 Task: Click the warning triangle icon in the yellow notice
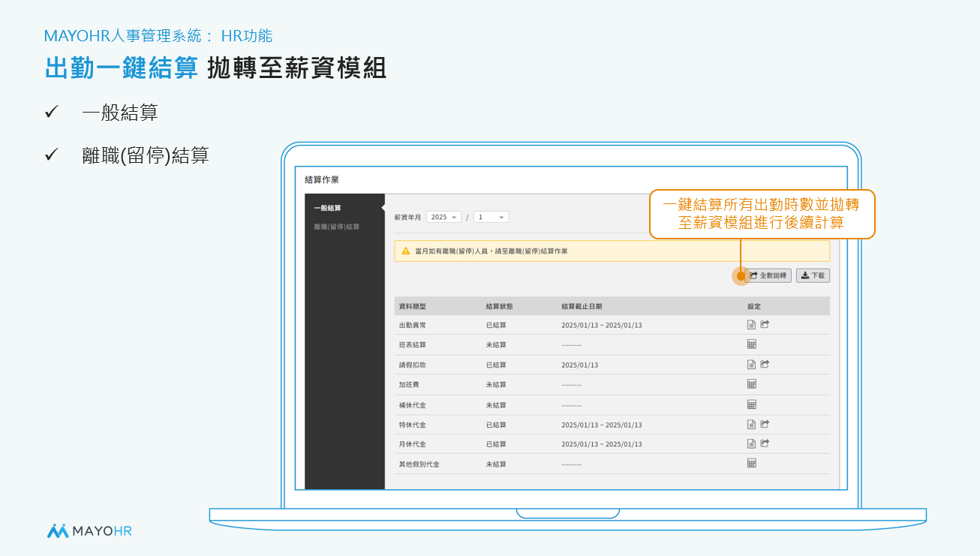click(x=406, y=251)
